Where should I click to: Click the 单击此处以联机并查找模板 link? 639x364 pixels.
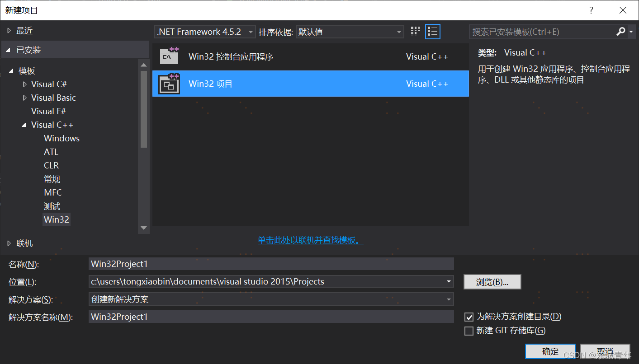coord(310,240)
